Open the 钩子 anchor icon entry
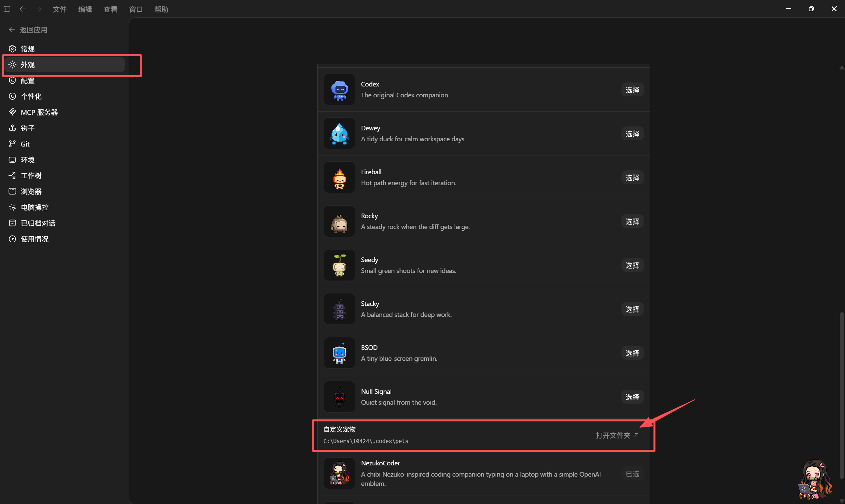Image resolution: width=845 pixels, height=504 pixels. coord(12,128)
